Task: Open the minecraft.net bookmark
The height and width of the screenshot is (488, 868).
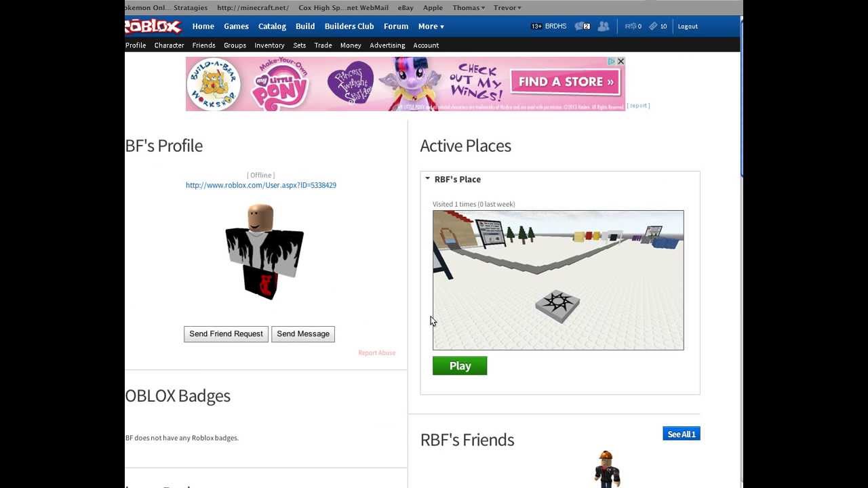Action: tap(253, 7)
